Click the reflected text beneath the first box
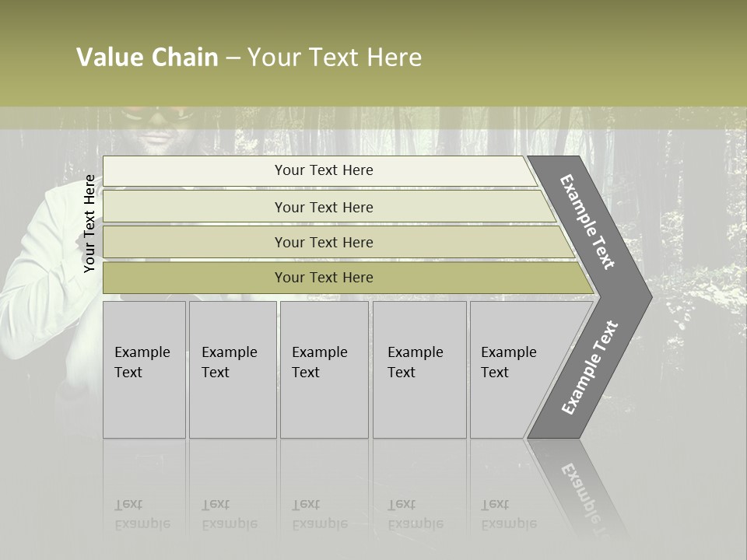747x560 pixels. point(142,514)
